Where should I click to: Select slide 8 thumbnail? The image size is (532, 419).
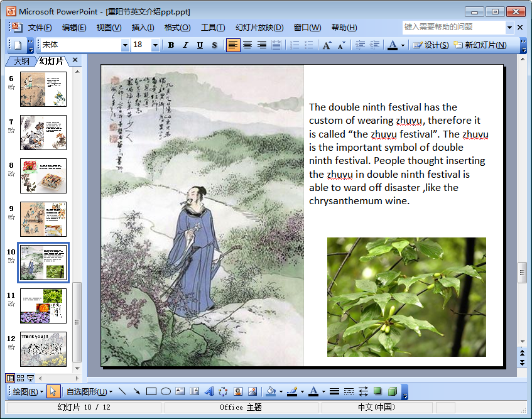[x=43, y=176]
